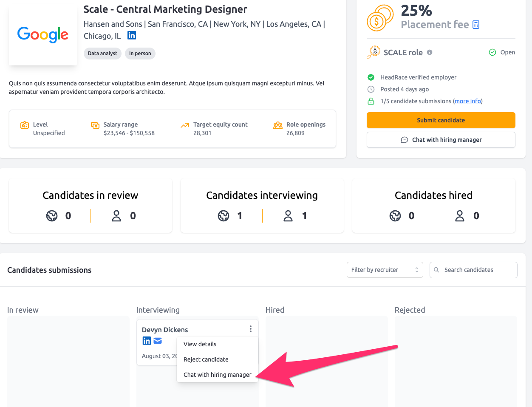
Task: Select View details from context menu
Action: coord(200,344)
